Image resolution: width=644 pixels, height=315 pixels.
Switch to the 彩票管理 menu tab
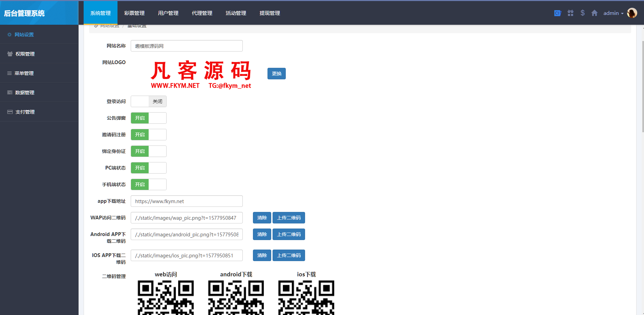[134, 13]
